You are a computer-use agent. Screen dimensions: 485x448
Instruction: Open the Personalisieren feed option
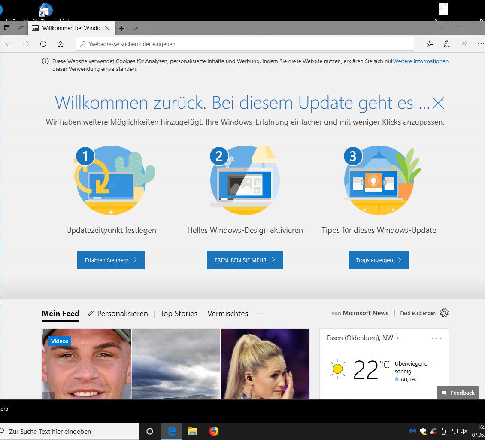[118, 314]
